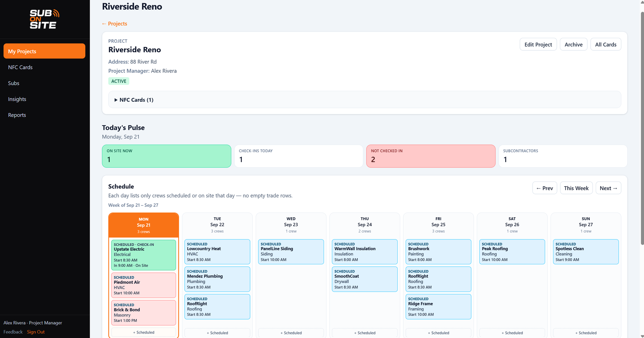Open the Check-ins Today card

coord(299,156)
